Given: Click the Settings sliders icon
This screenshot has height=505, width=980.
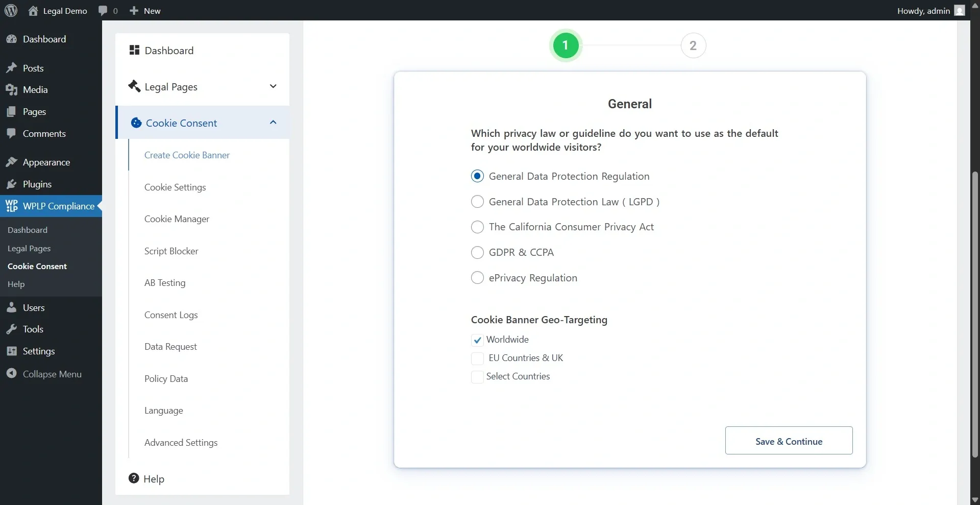Looking at the screenshot, I should [12, 351].
